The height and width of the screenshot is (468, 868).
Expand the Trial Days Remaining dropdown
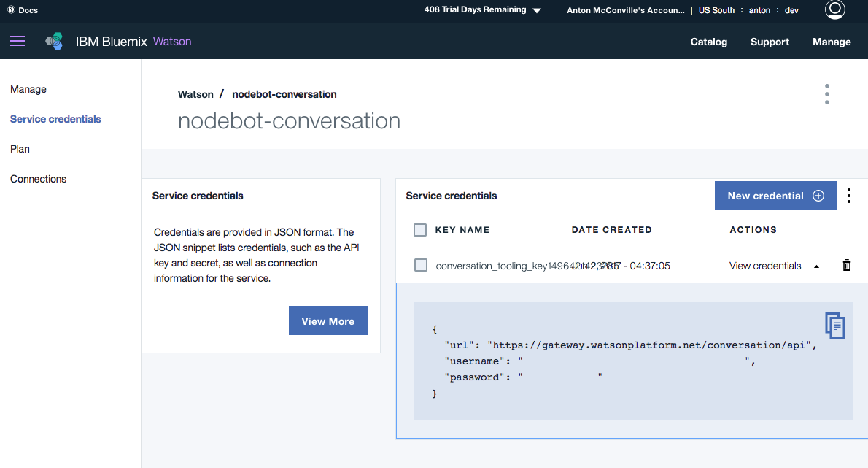[482, 10]
